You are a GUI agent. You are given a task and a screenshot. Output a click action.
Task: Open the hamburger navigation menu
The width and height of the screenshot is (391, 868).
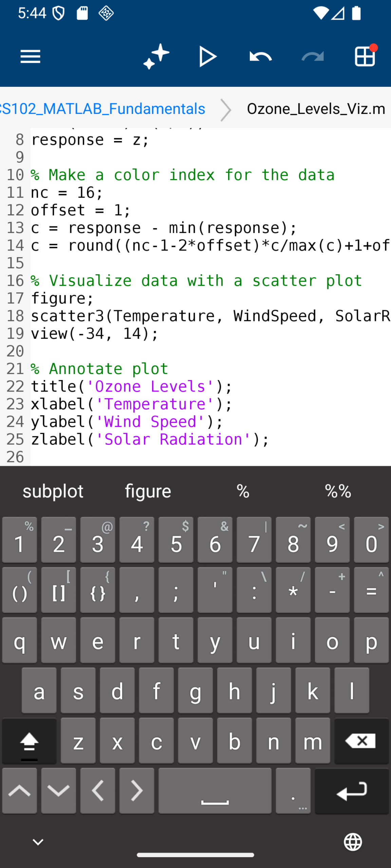pyautogui.click(x=30, y=56)
